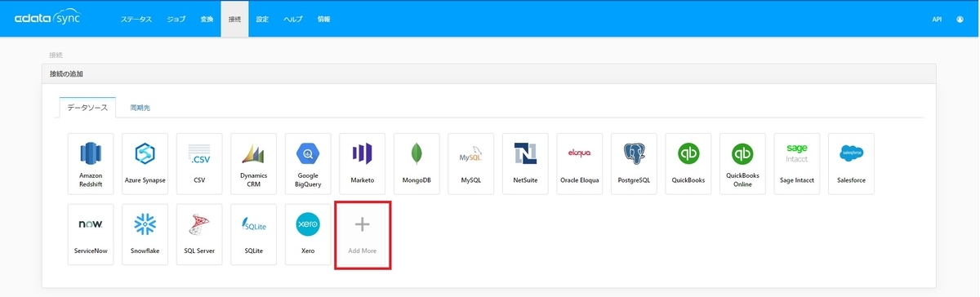Choose the NetSuite data source
The width and height of the screenshot is (980, 297).
525,164
